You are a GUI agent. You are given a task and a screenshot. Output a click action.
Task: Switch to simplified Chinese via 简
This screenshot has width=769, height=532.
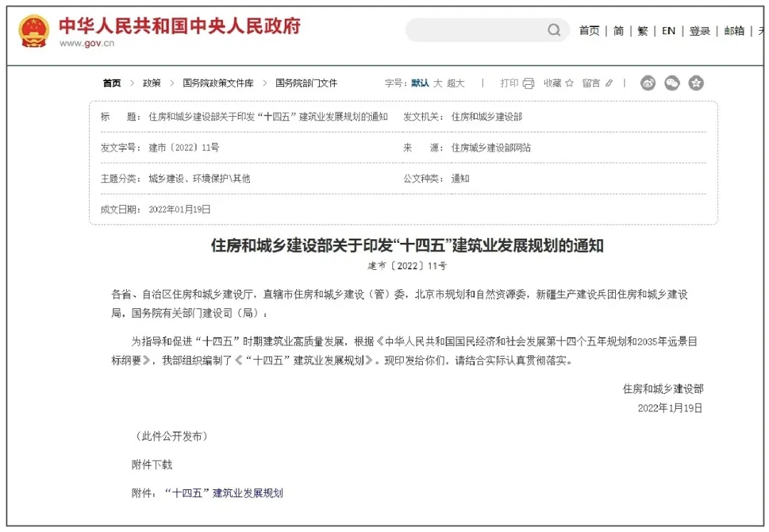pos(619,31)
